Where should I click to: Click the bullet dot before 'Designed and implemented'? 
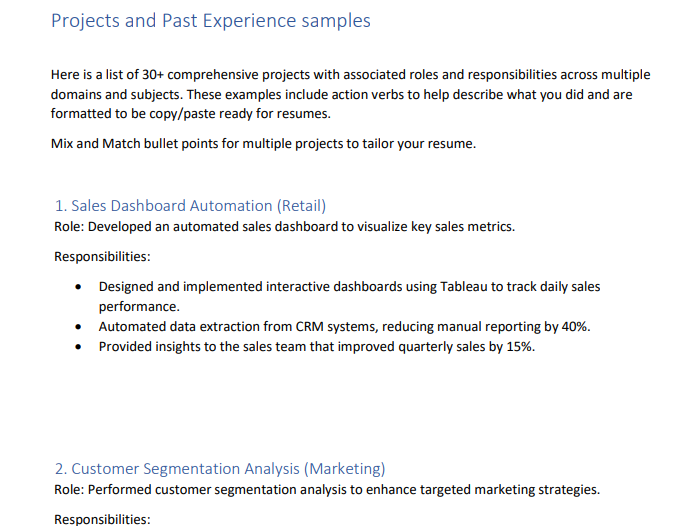79,287
